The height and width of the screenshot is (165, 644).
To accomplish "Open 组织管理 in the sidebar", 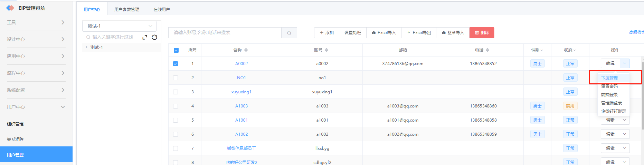I will coord(36,124).
